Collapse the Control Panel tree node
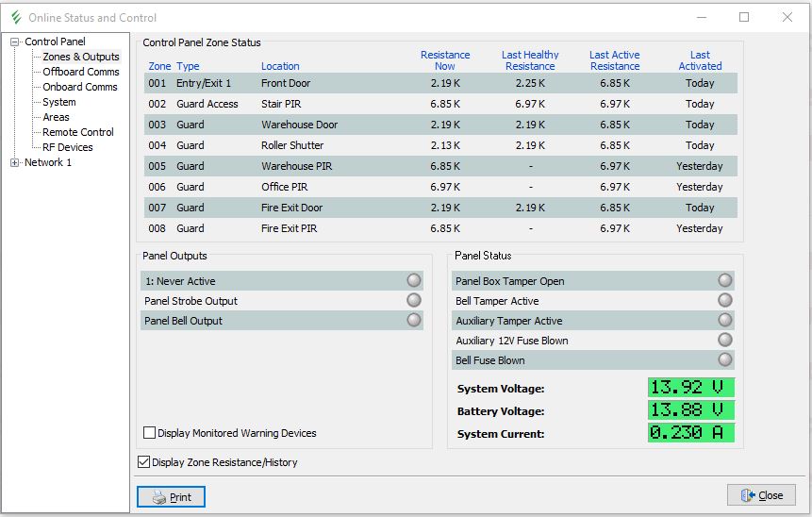Viewport: 812px width, 517px height. 15,42
